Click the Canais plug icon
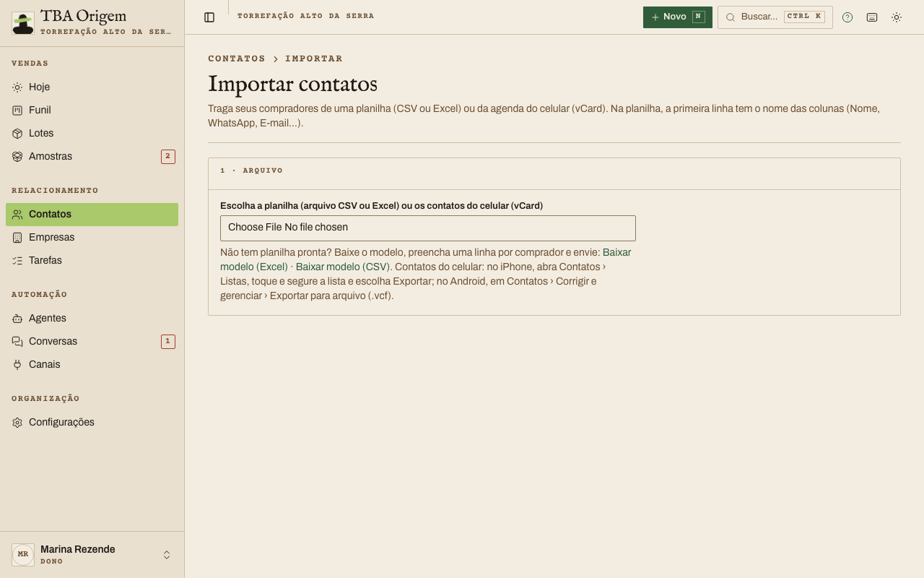The height and width of the screenshot is (578, 924). pyautogui.click(x=17, y=364)
